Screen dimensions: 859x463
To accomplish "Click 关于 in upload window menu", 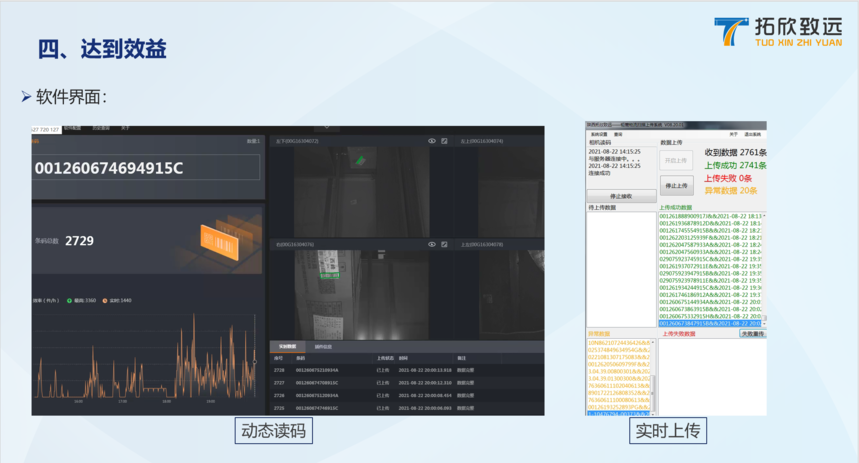I will coord(733,134).
